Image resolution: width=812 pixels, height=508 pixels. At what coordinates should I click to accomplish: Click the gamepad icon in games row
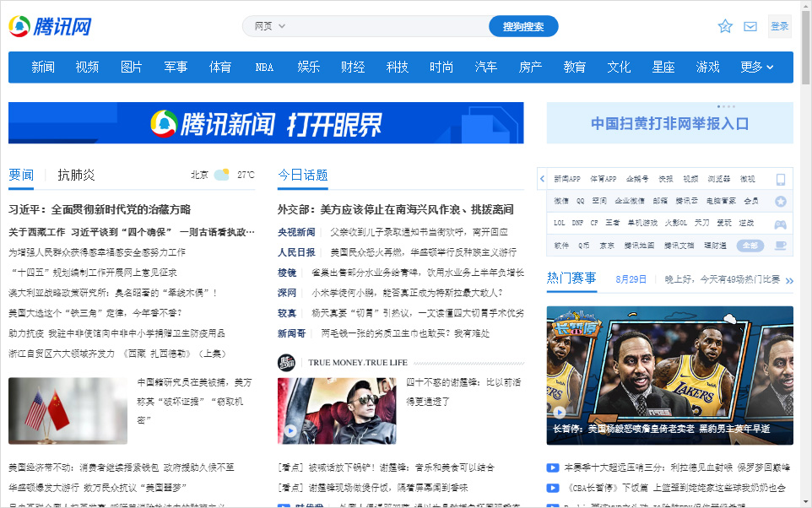pos(781,224)
